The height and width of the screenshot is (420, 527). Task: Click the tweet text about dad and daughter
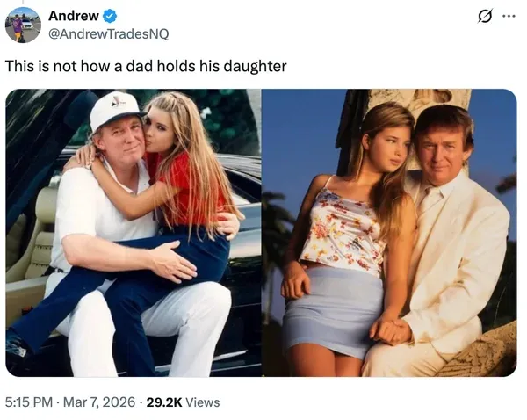pos(146,66)
